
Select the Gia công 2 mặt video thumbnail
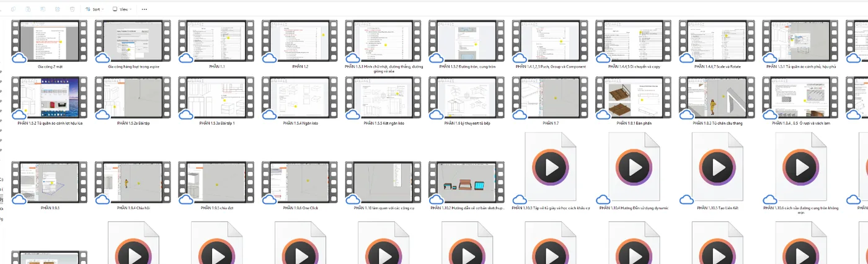click(x=49, y=41)
